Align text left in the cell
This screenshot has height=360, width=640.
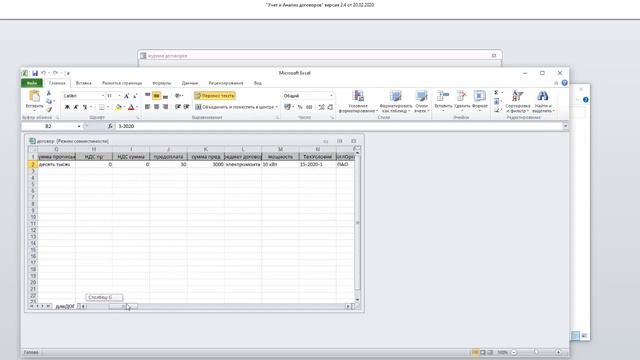(x=147, y=107)
